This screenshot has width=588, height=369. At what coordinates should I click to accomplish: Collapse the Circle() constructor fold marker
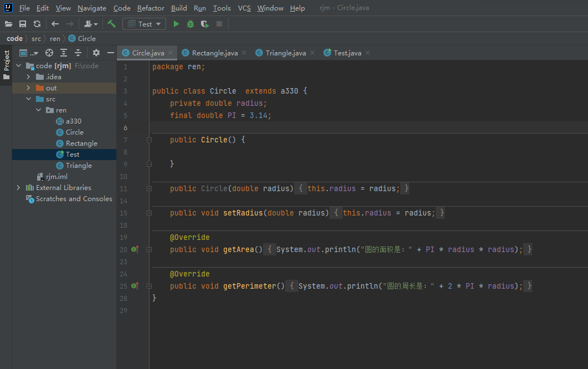(x=149, y=140)
